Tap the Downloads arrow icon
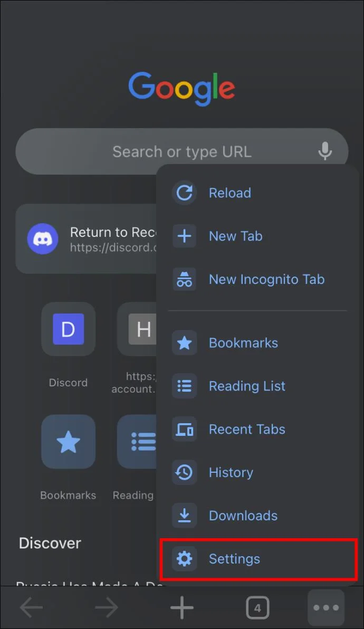Image resolution: width=364 pixels, height=629 pixels. [184, 516]
